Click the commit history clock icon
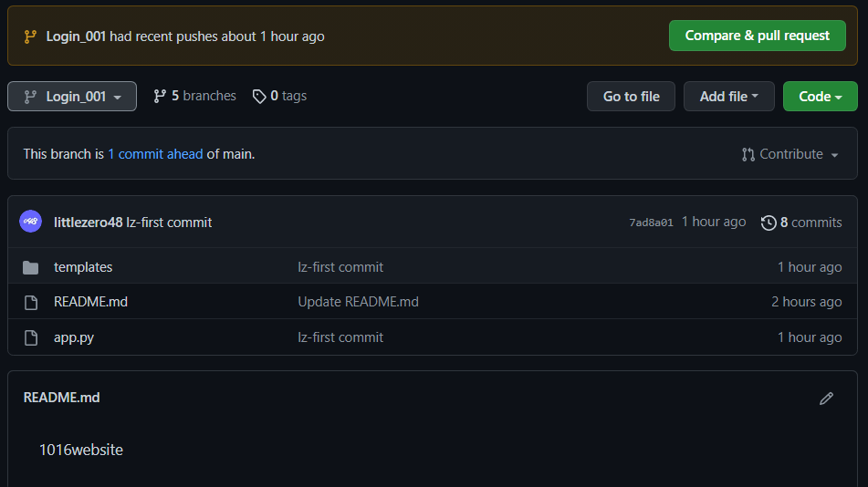Screen dimensions: 868x487 [769, 223]
